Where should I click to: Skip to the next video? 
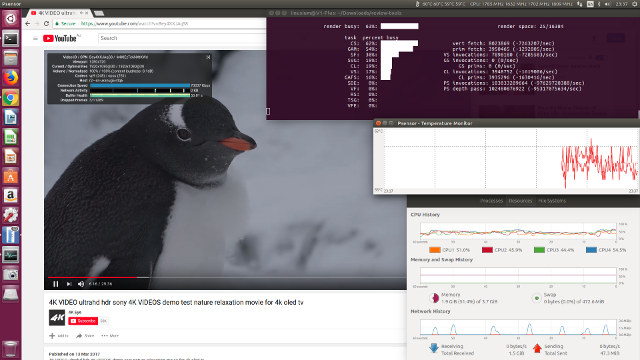coord(69,284)
